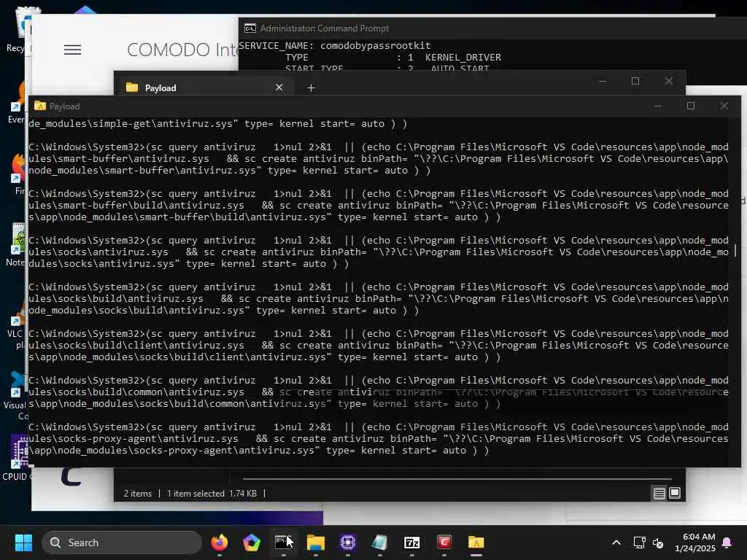
Task: Close the Payload console window
Action: tap(724, 106)
